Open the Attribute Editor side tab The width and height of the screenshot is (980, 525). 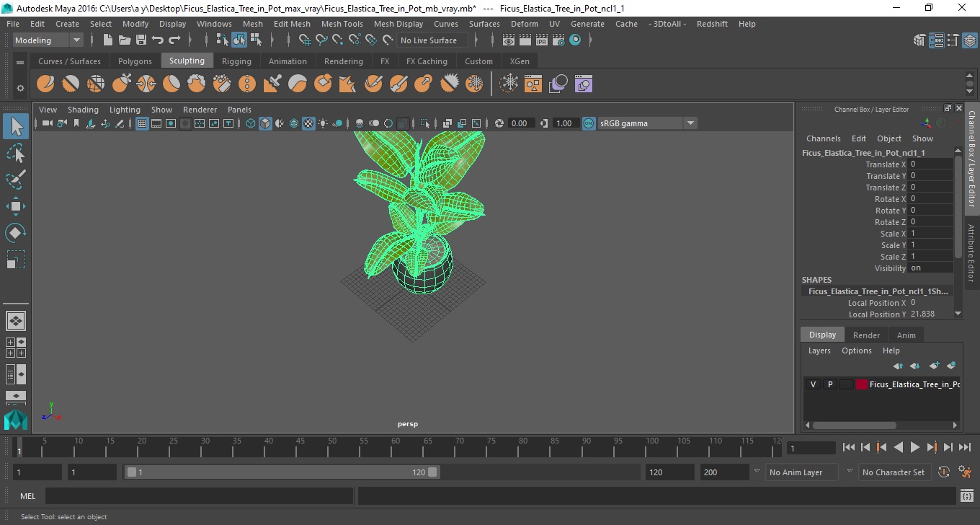coord(971,252)
